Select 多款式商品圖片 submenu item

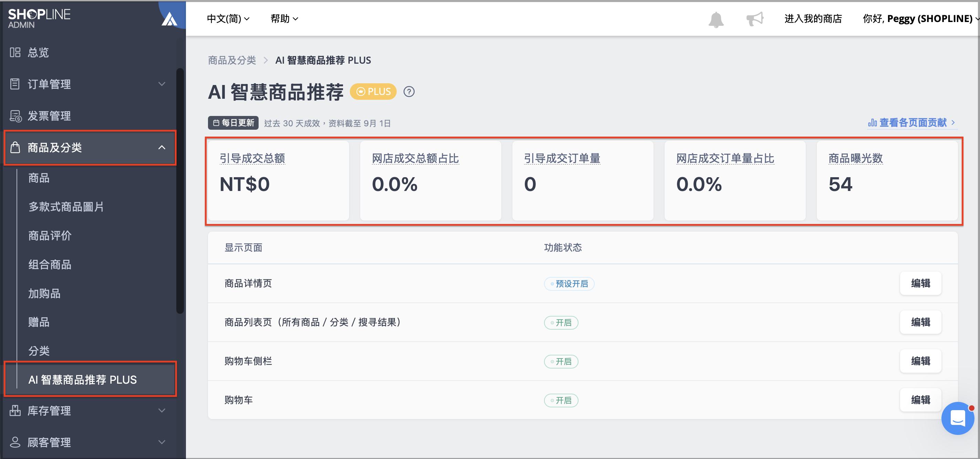tap(66, 207)
